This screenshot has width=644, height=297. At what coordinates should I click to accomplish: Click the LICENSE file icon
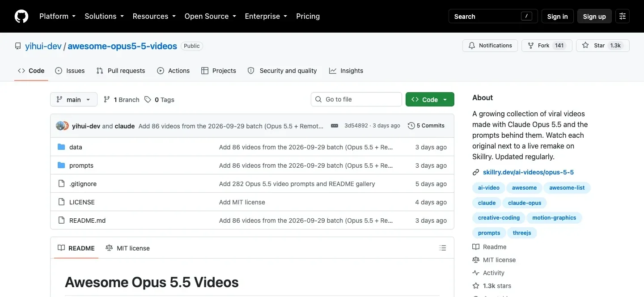point(61,202)
